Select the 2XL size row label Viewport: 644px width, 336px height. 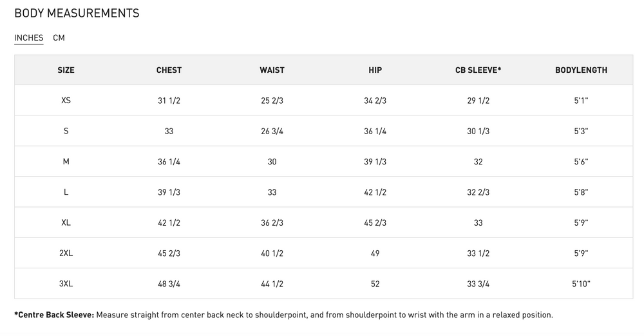[x=66, y=253]
